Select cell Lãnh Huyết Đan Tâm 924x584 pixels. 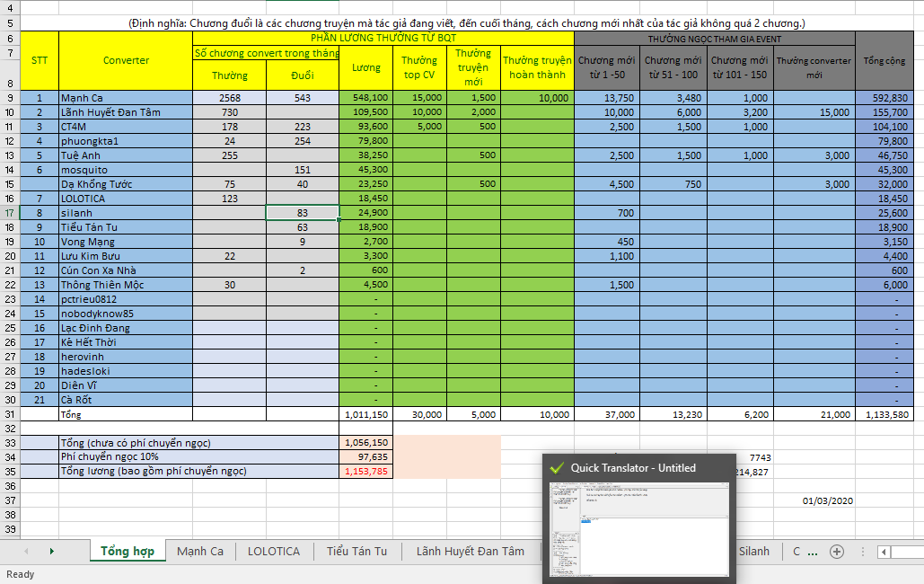[x=126, y=112]
